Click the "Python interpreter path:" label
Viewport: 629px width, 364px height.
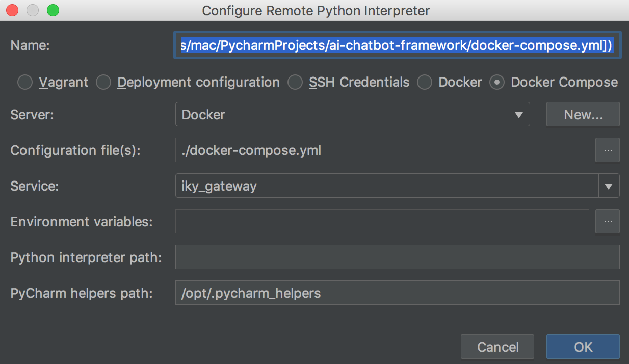pos(86,258)
